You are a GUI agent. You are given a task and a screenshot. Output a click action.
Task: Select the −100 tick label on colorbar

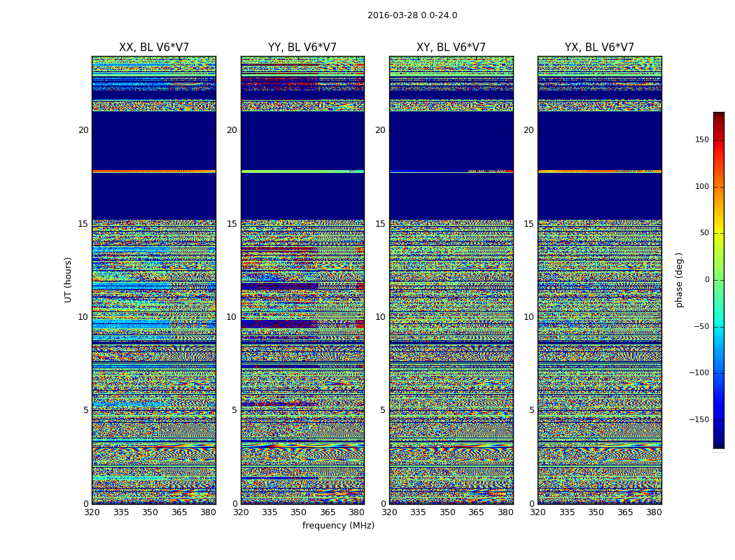[x=699, y=373]
